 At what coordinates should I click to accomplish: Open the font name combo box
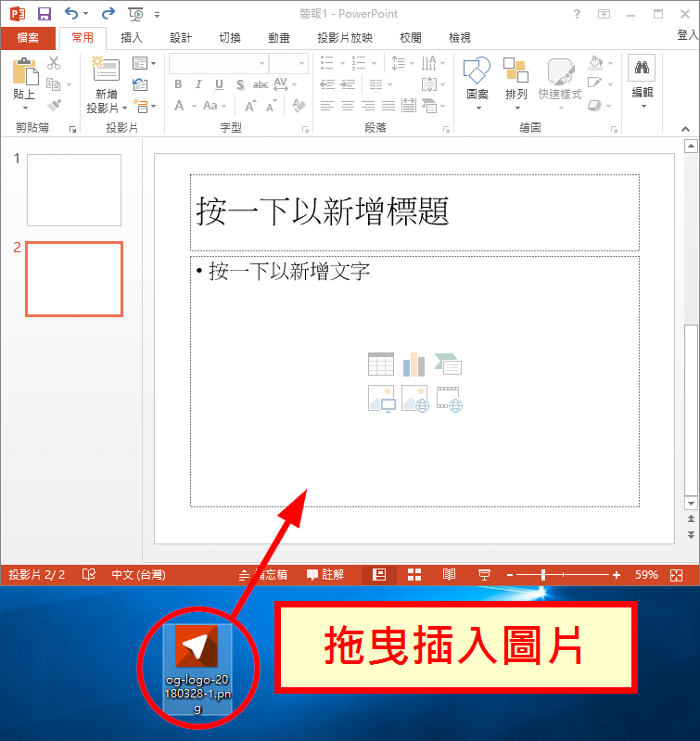click(219, 63)
